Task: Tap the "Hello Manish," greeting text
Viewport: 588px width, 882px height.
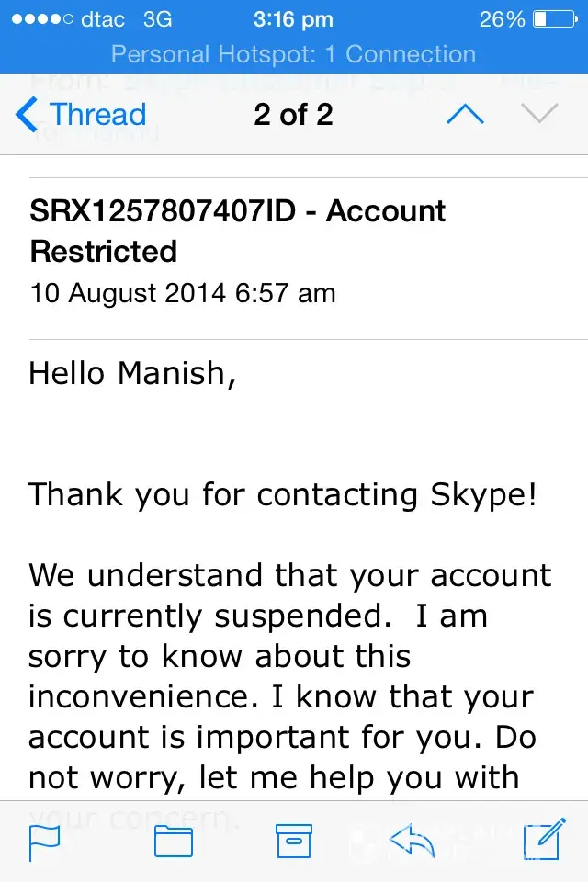Action: click(x=132, y=373)
